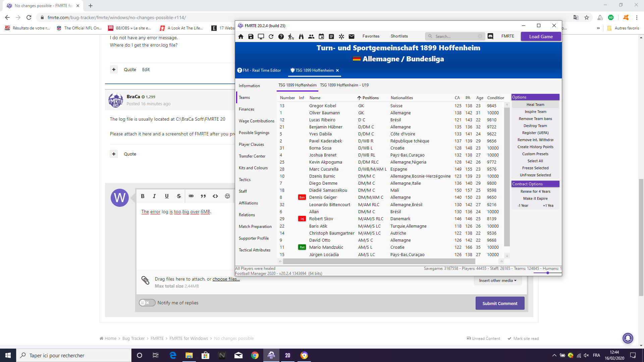Expand the plus menu beside Quote and Edit

(114, 69)
